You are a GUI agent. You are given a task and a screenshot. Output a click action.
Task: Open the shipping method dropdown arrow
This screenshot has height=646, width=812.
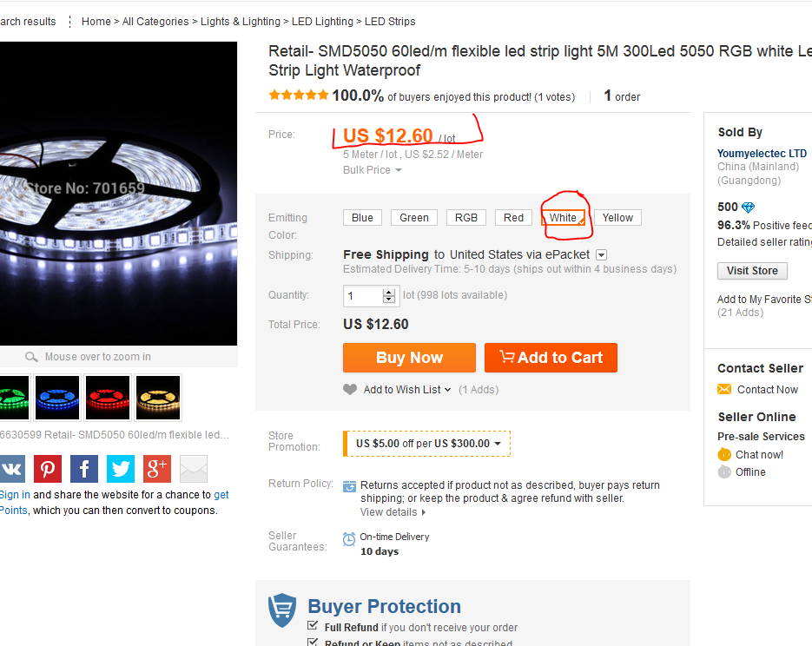tap(601, 254)
